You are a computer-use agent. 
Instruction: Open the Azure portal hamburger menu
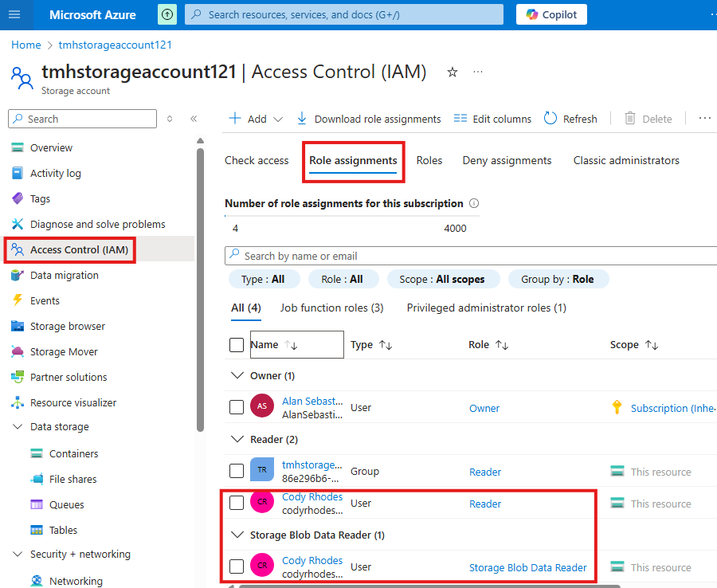(x=14, y=14)
